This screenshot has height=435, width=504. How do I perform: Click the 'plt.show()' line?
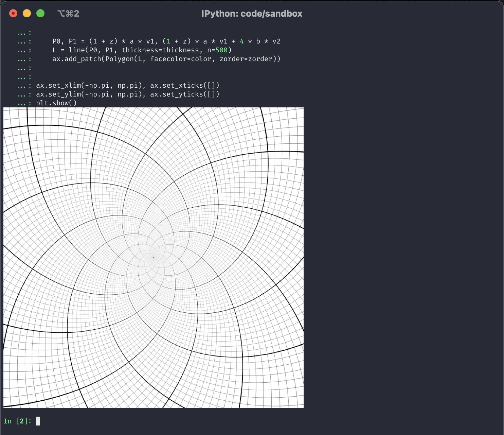(56, 103)
